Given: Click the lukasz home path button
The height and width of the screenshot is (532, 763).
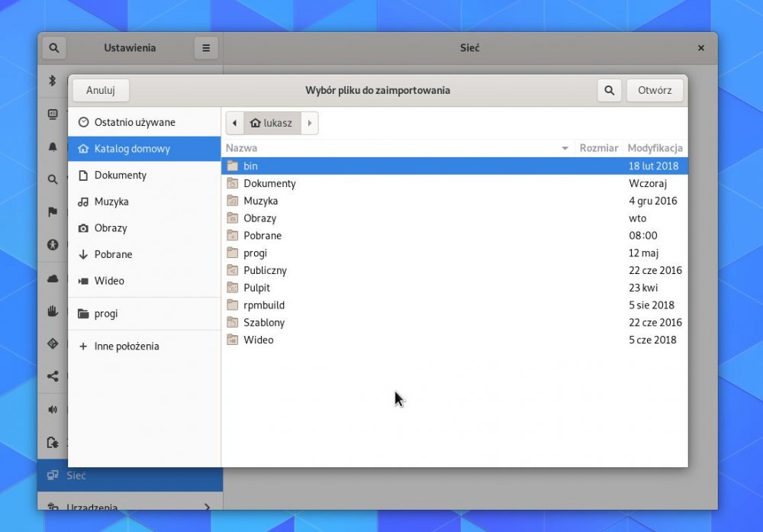Looking at the screenshot, I should pos(272,123).
